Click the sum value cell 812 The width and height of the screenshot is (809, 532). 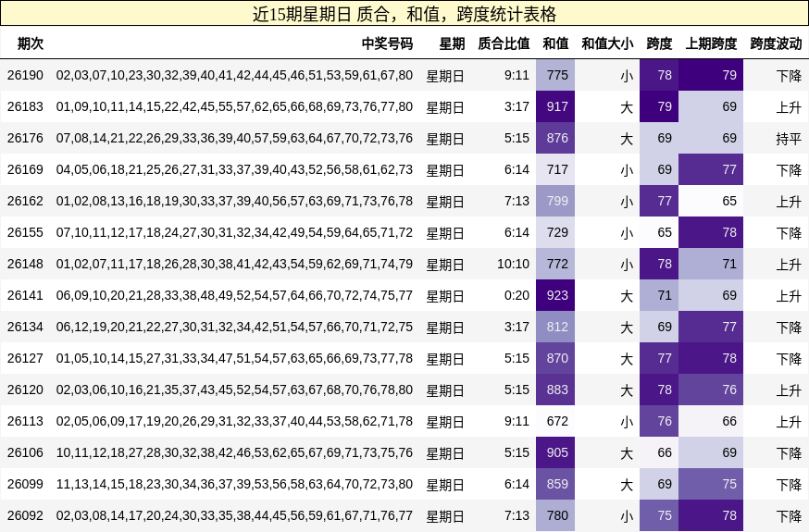(555, 327)
